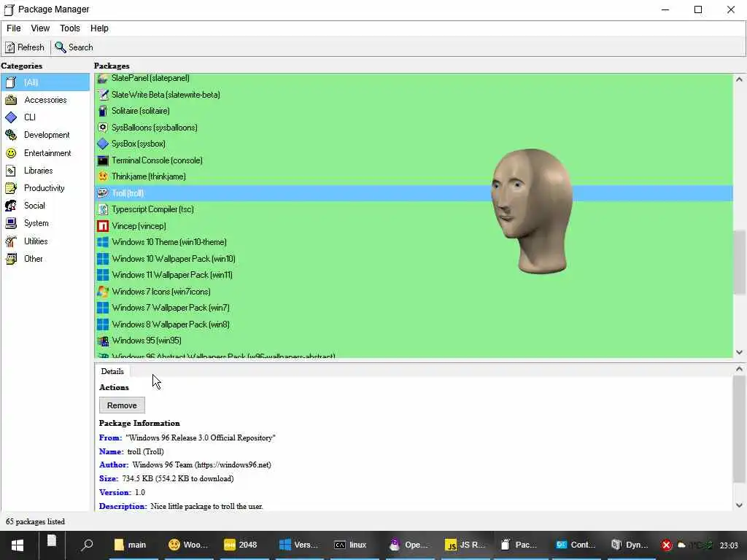This screenshot has height=560, width=747.
Task: Click the Remove button
Action: coord(122,405)
